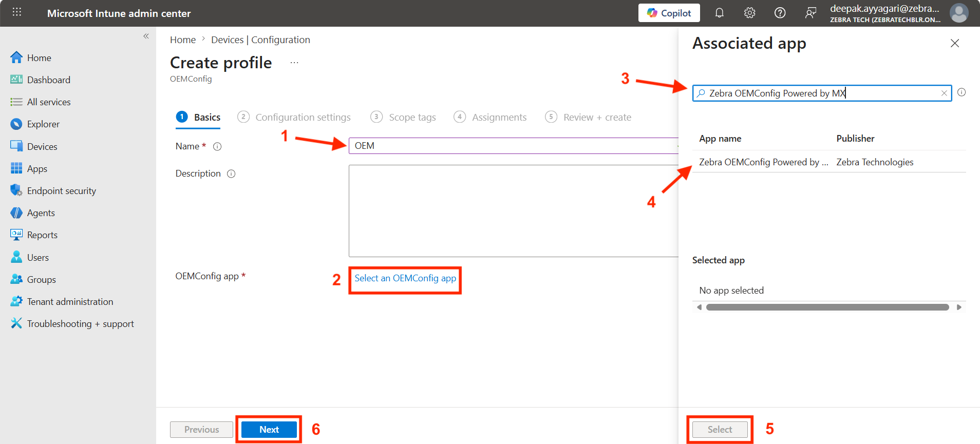The width and height of the screenshot is (980, 444).
Task: Open Copilot assistant
Action: point(669,13)
